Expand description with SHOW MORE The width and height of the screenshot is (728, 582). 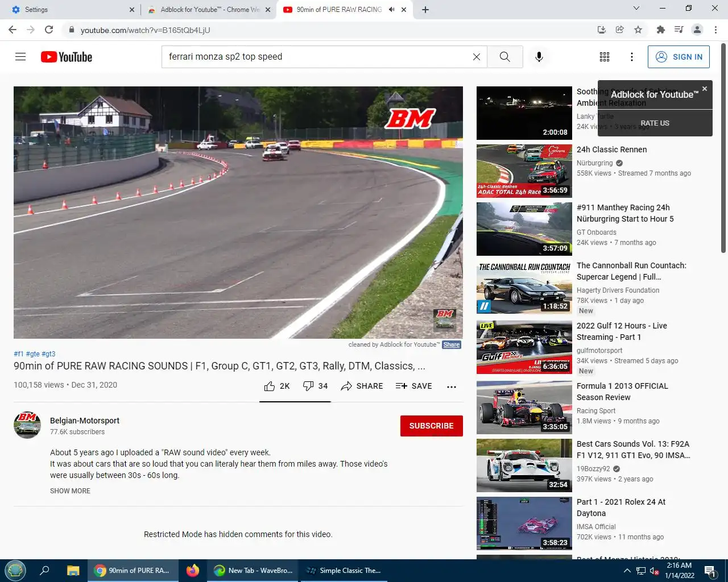(70, 491)
